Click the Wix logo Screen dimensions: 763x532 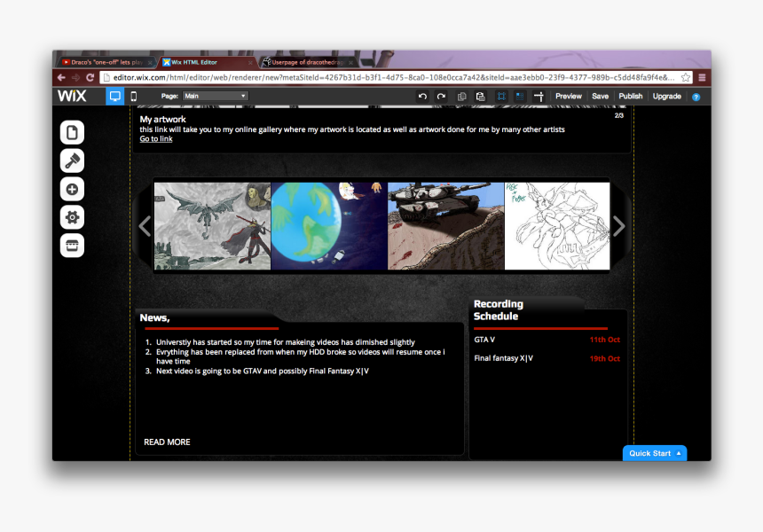(x=72, y=96)
